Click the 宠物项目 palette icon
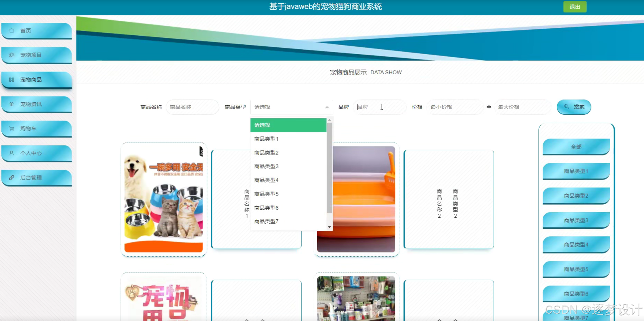Viewport: 644px width, 321px height. (x=11, y=55)
